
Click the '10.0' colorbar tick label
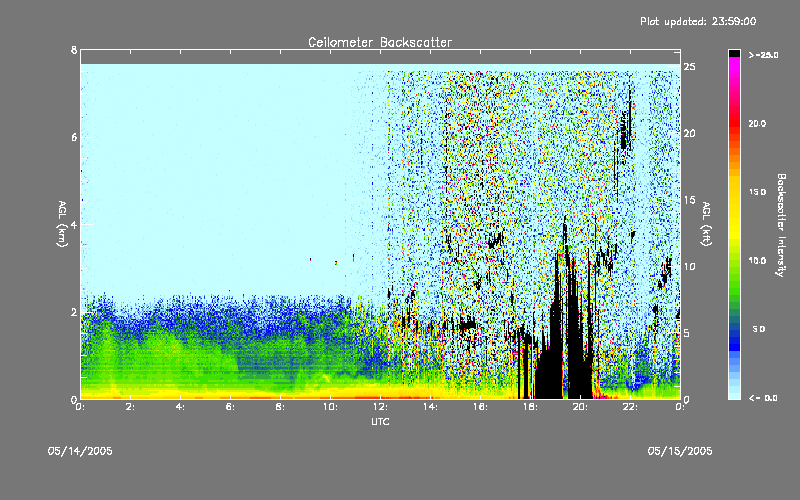tap(757, 260)
